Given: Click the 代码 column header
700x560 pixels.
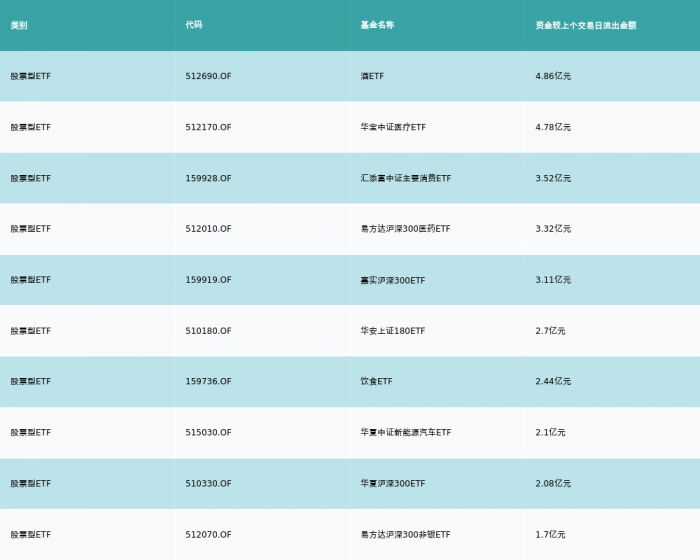Looking at the screenshot, I should [x=194, y=25].
